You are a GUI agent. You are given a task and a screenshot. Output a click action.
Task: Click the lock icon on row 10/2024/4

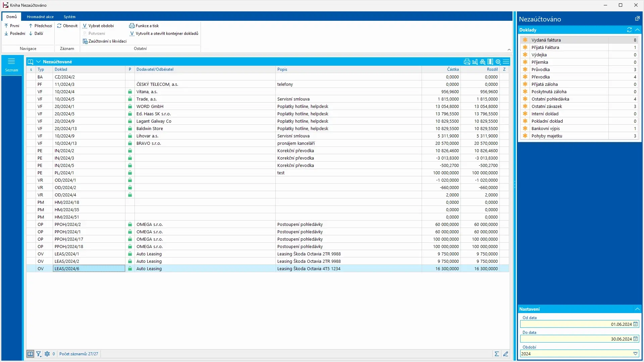(130, 92)
